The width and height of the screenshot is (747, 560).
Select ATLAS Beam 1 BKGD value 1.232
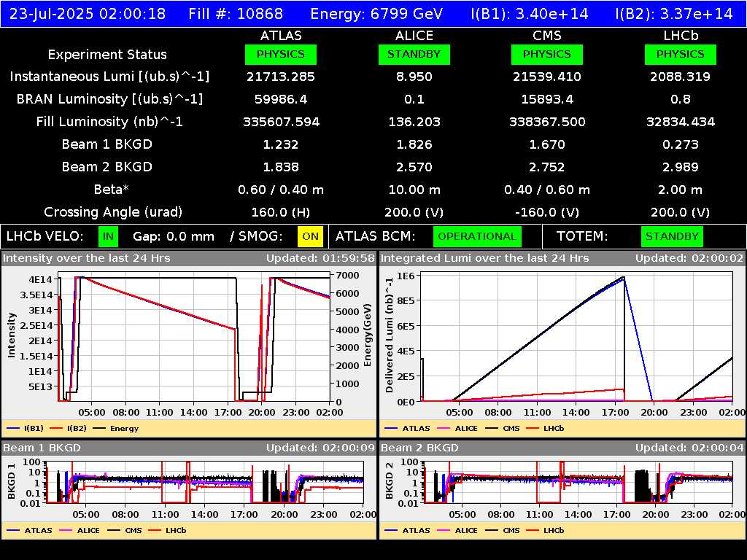[x=281, y=144]
